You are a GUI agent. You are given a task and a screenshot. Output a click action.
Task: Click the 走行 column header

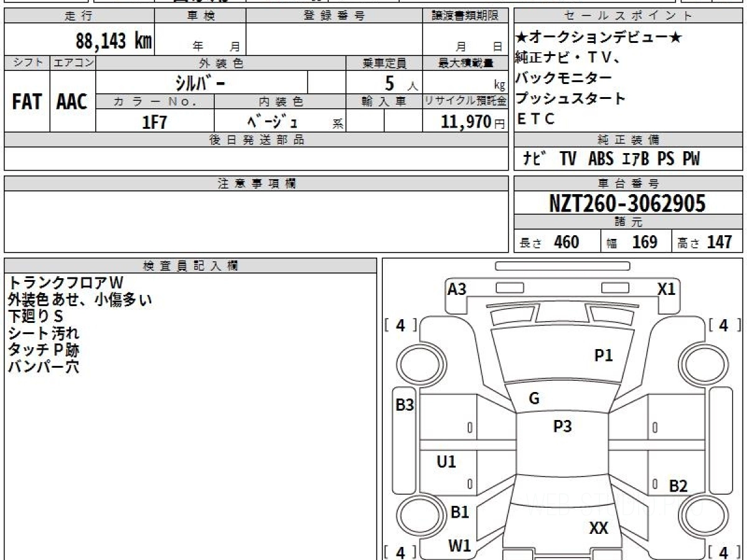click(79, 16)
